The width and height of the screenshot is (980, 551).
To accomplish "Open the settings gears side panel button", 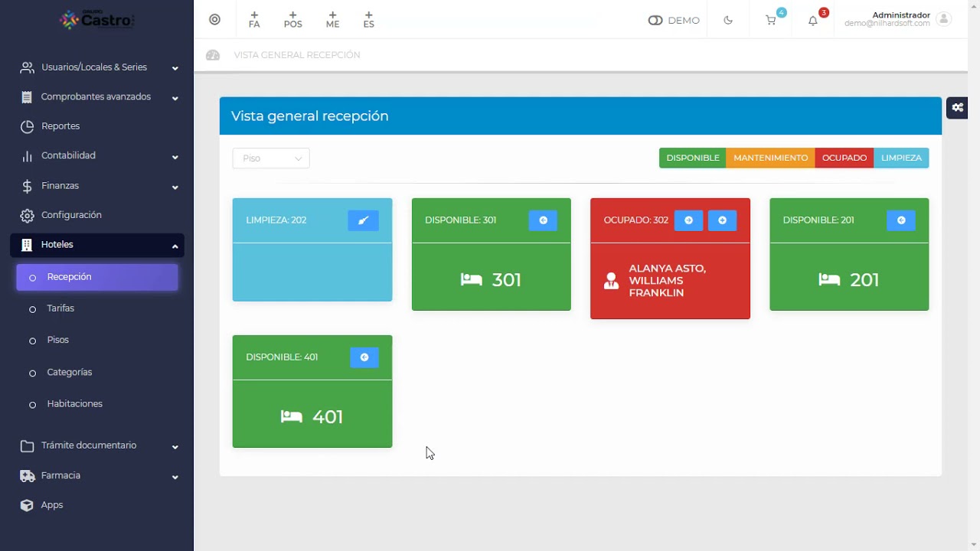I will (957, 108).
